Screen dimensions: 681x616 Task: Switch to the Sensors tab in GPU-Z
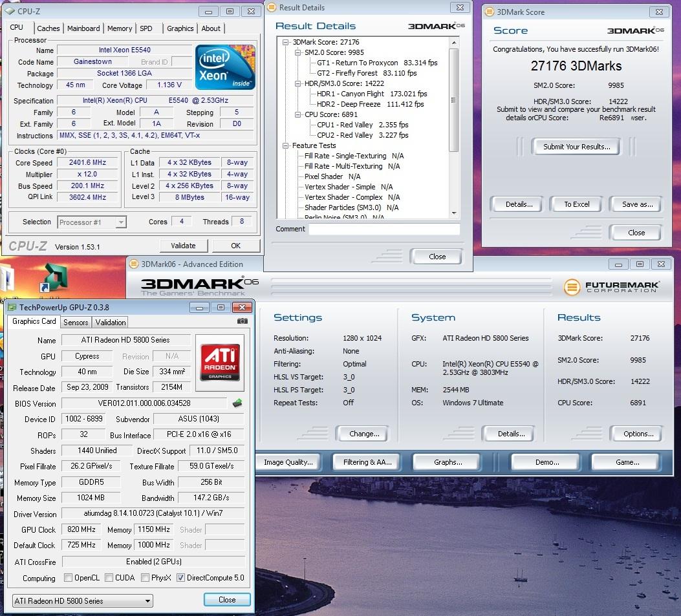tap(76, 322)
